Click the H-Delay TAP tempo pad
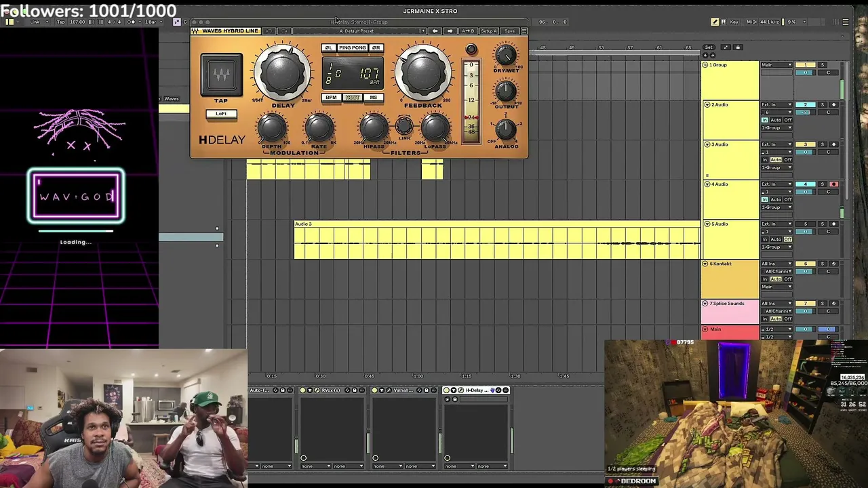 221,75
